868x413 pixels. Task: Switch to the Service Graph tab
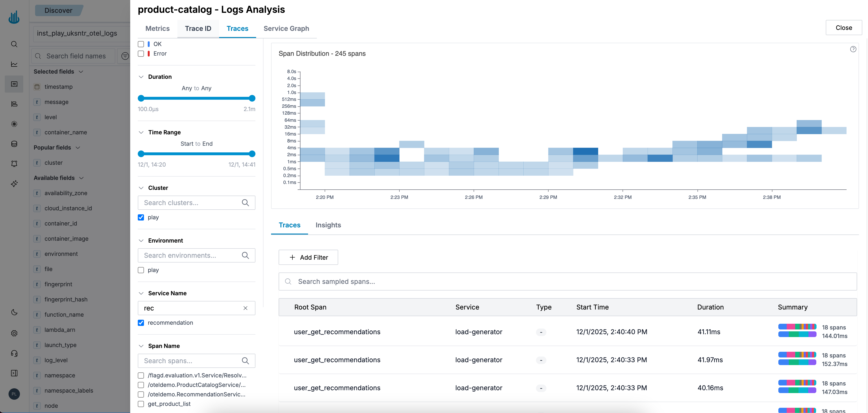(x=286, y=29)
